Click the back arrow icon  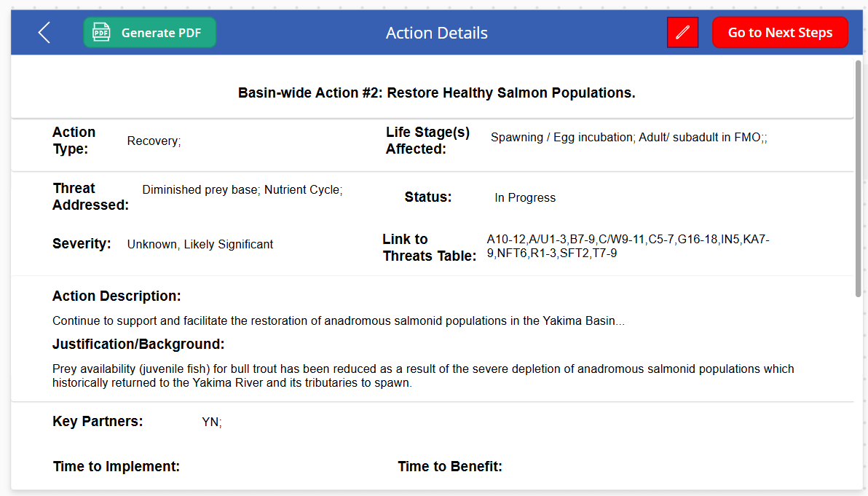point(44,33)
